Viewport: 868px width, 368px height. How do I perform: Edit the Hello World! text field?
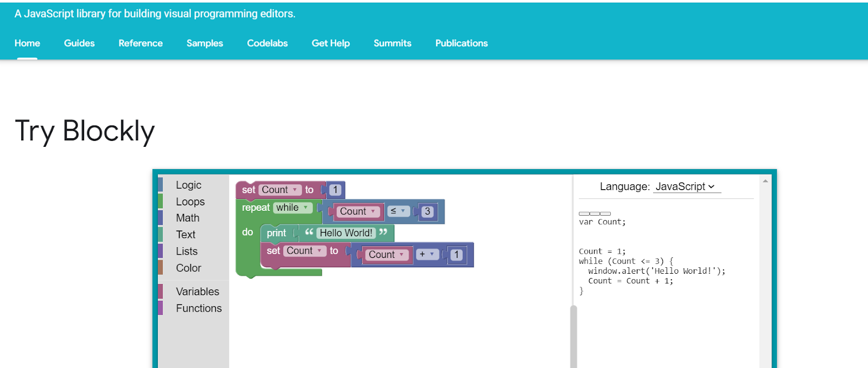tap(346, 233)
